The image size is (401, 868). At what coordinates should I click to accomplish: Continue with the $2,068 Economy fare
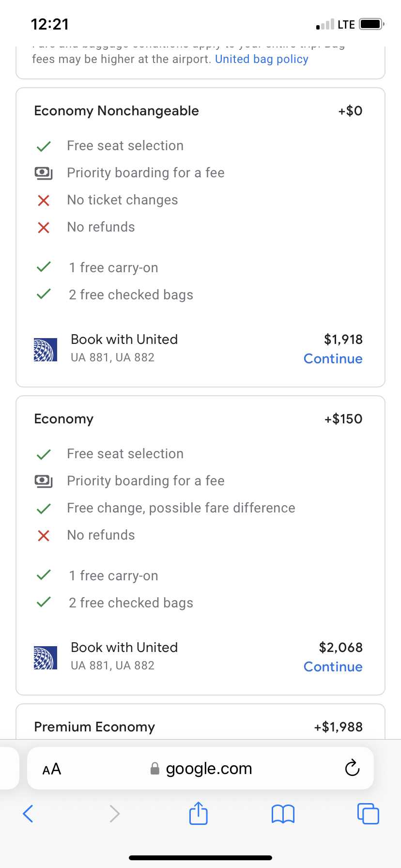pyautogui.click(x=333, y=667)
